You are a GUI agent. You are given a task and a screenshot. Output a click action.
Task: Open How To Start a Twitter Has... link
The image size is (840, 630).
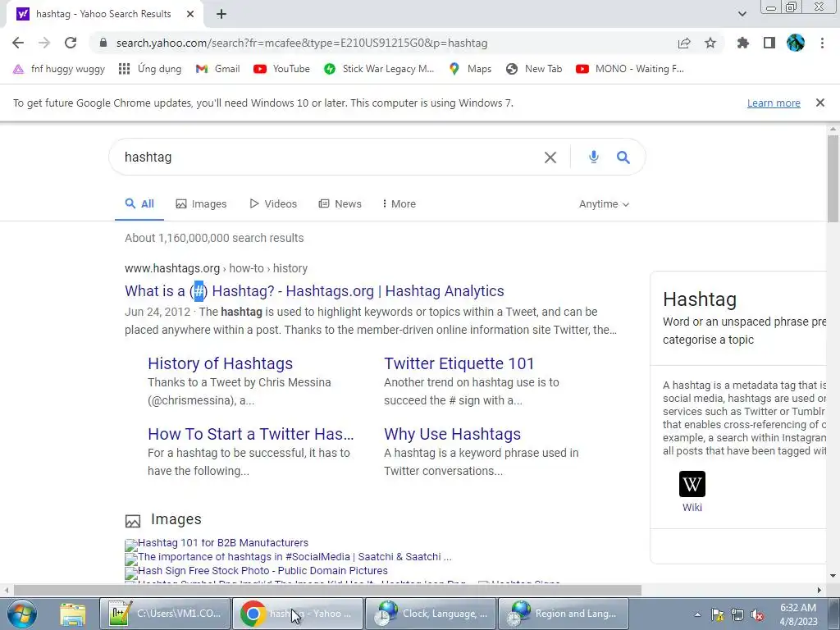point(251,434)
